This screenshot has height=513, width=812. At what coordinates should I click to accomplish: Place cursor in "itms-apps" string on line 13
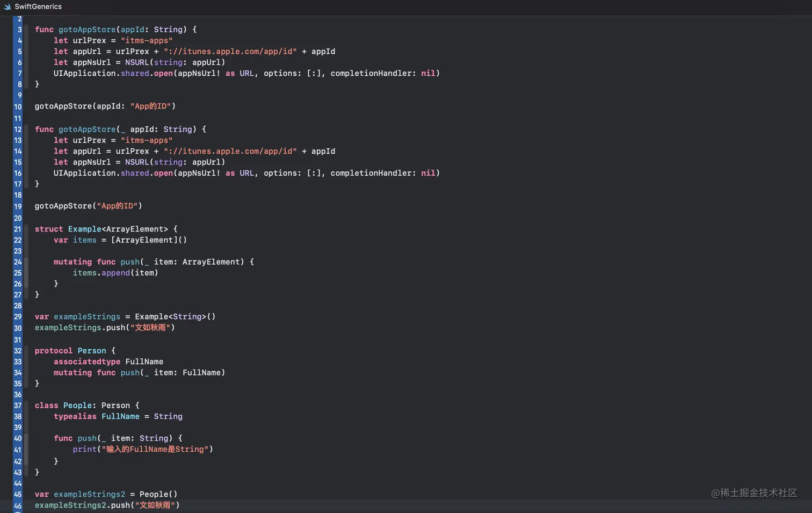(x=147, y=140)
